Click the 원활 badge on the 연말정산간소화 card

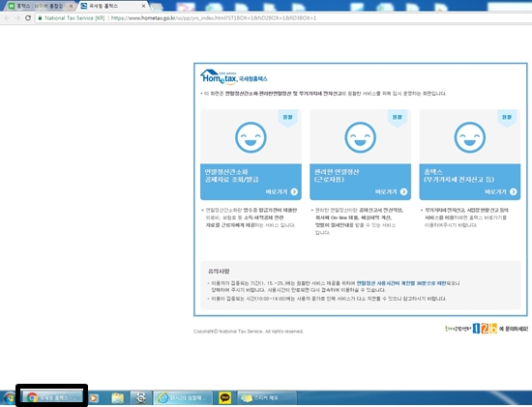(x=287, y=117)
